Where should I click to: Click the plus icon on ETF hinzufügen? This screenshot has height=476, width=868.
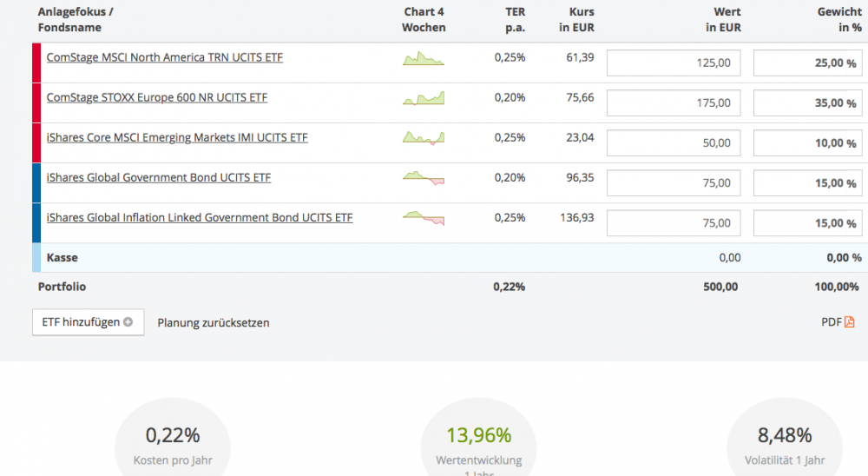[x=128, y=322]
